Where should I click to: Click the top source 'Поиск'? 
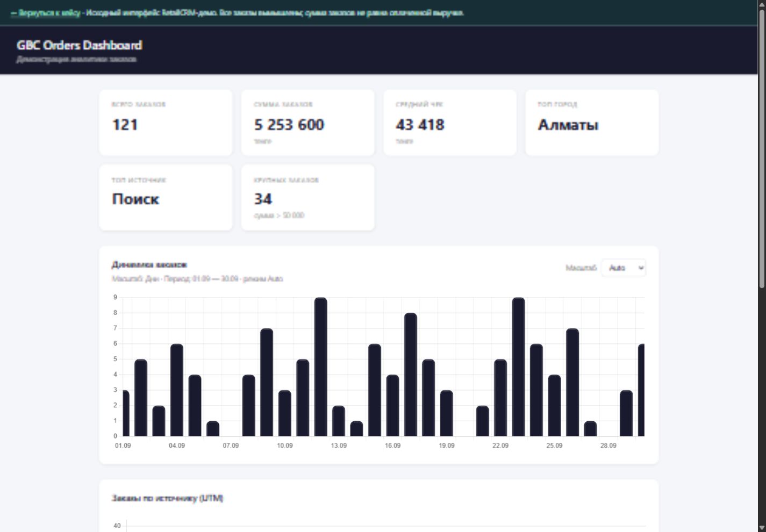point(135,199)
